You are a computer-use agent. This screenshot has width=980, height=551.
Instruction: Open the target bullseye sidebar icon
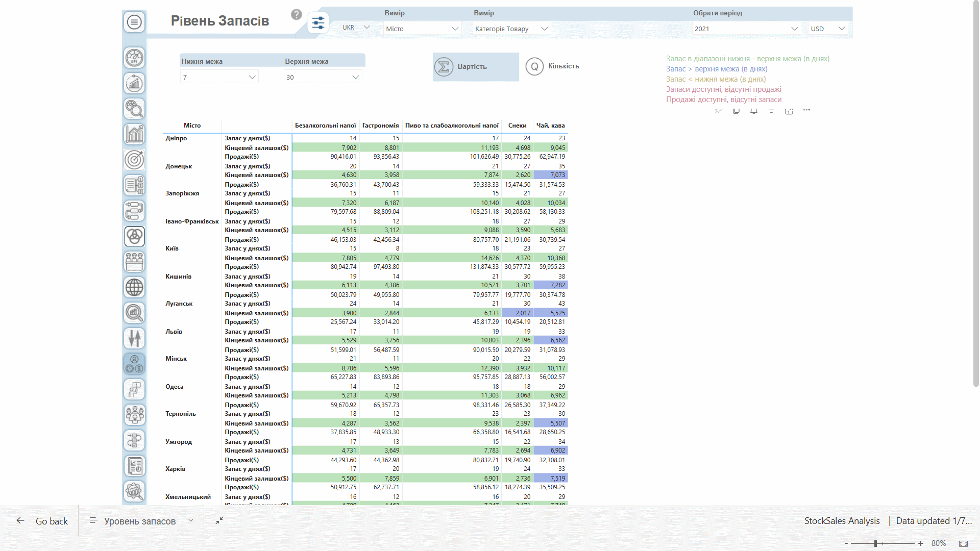tap(134, 160)
